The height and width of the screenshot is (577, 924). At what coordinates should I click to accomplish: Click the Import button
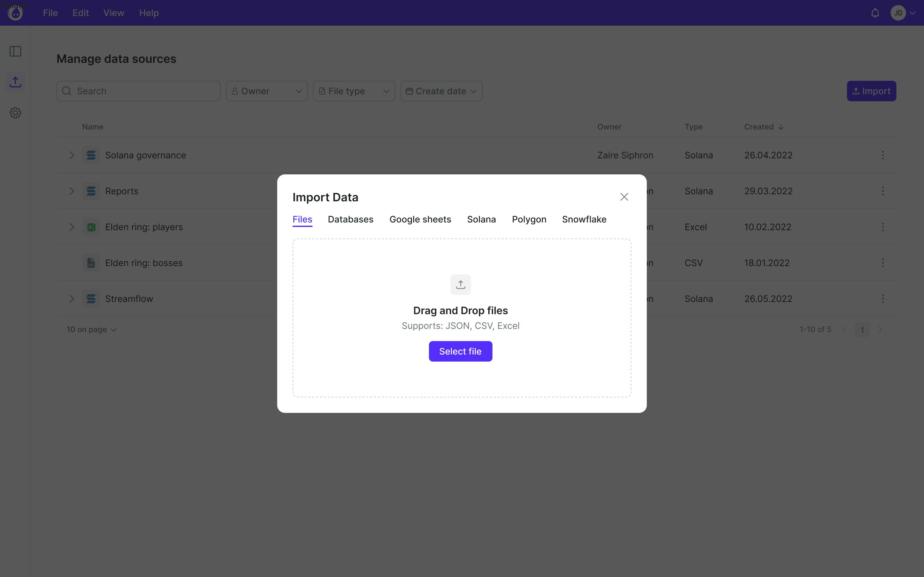[871, 91]
